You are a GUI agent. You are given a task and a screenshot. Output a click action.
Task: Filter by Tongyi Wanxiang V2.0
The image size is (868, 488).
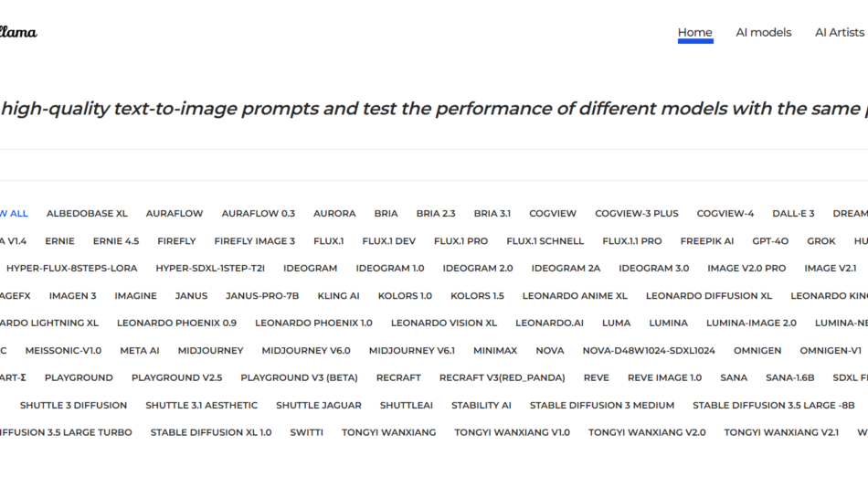pyautogui.click(x=647, y=433)
